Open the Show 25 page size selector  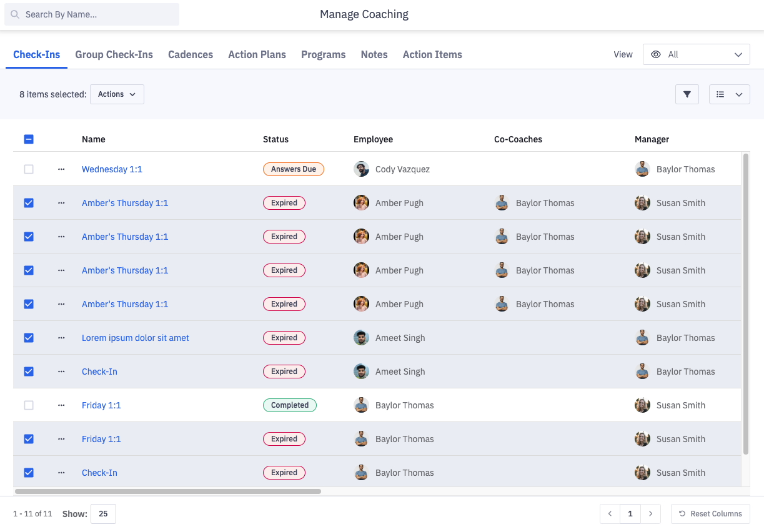click(103, 514)
